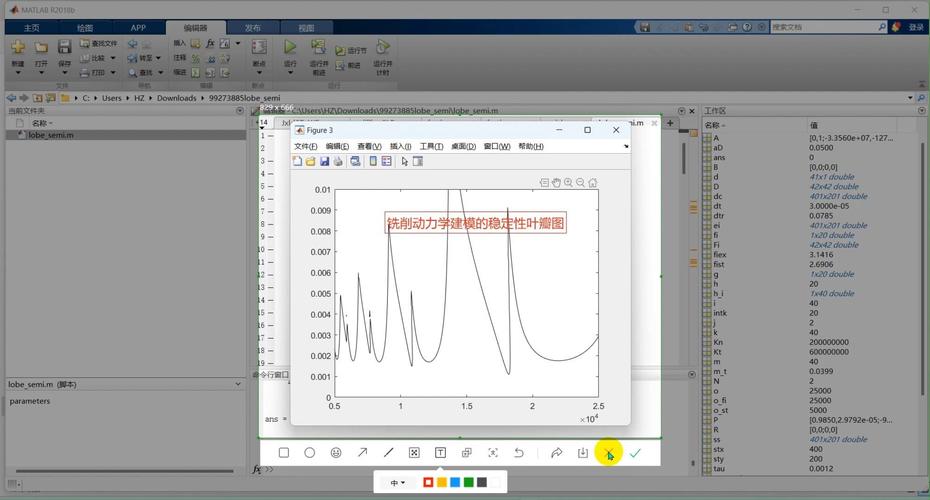Pick the yellow annotation color
Screen dimensions: 930x500
(x=442, y=482)
